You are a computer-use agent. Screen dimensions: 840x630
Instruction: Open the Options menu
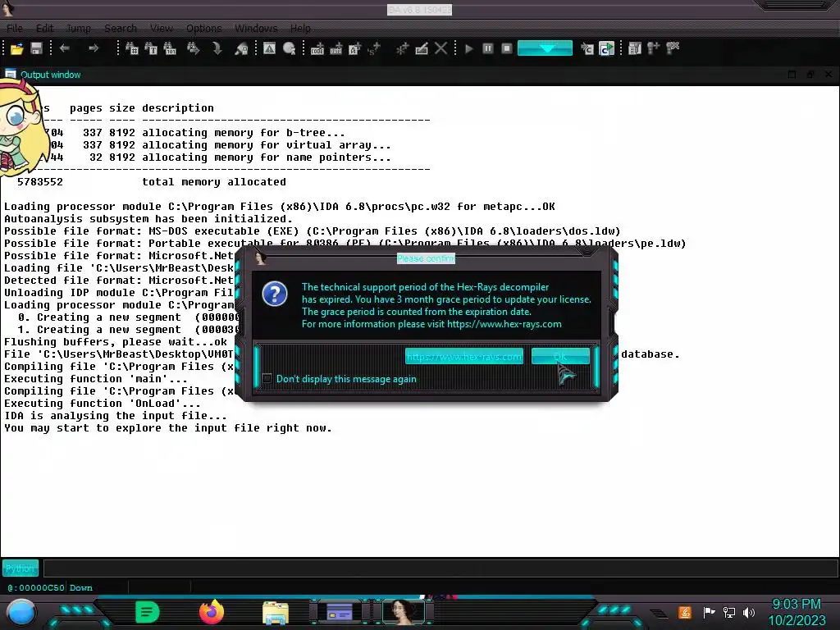(204, 29)
